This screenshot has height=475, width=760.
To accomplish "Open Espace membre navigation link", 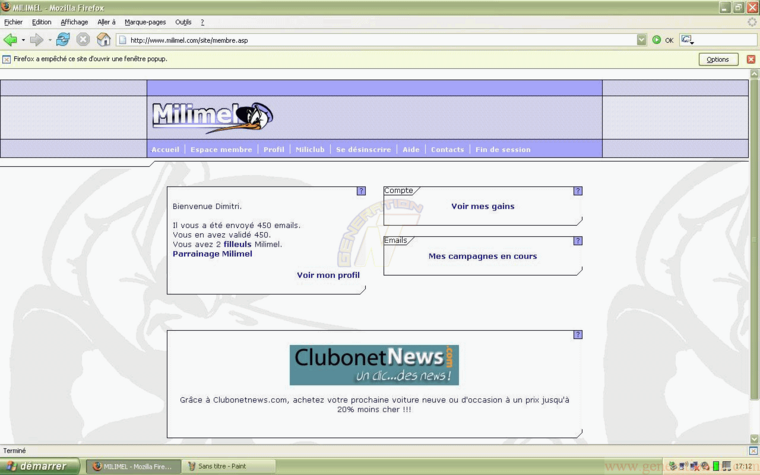I will (221, 149).
